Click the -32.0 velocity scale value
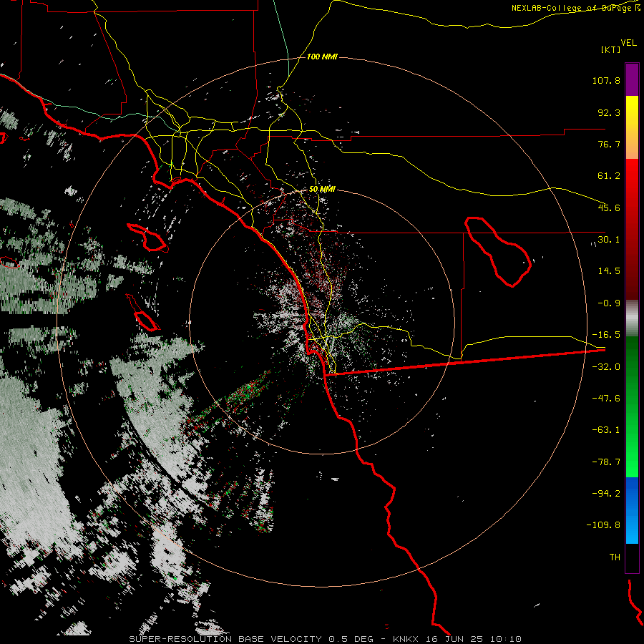The height and width of the screenshot is (644, 644). [x=606, y=367]
